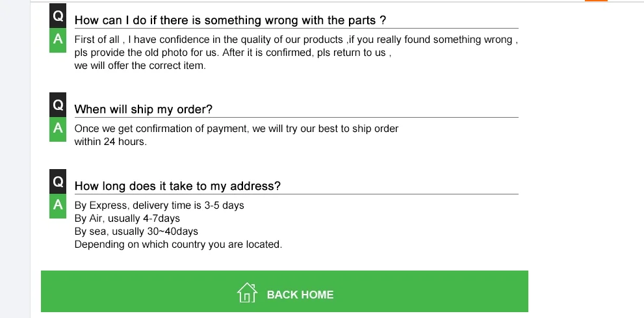Image resolution: width=644 pixels, height=318 pixels.
Task: Click the Q icon beside the address delivery question
Action: point(58,182)
